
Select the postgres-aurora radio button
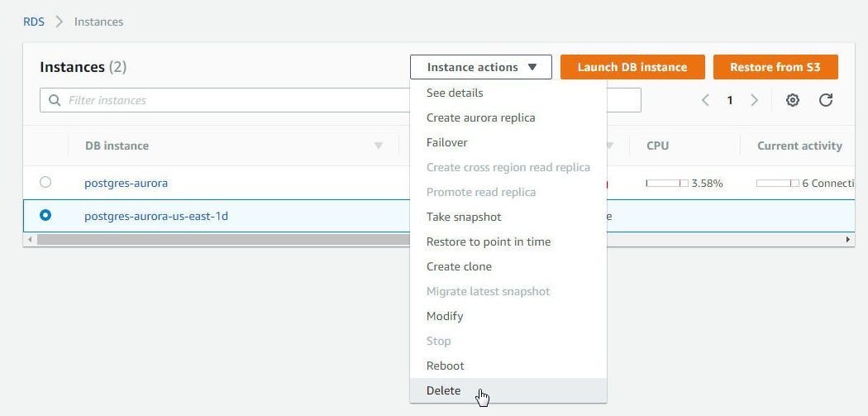[45, 182]
